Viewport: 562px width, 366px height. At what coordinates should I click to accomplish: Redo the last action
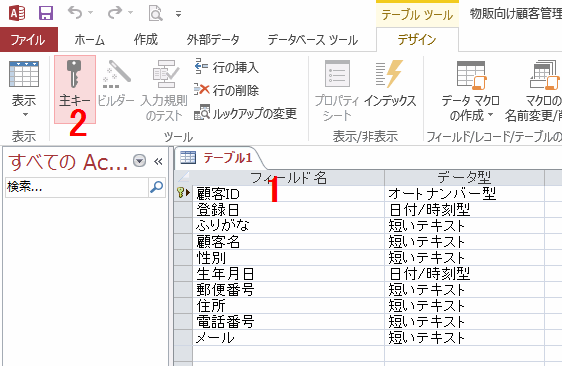[x=115, y=13]
